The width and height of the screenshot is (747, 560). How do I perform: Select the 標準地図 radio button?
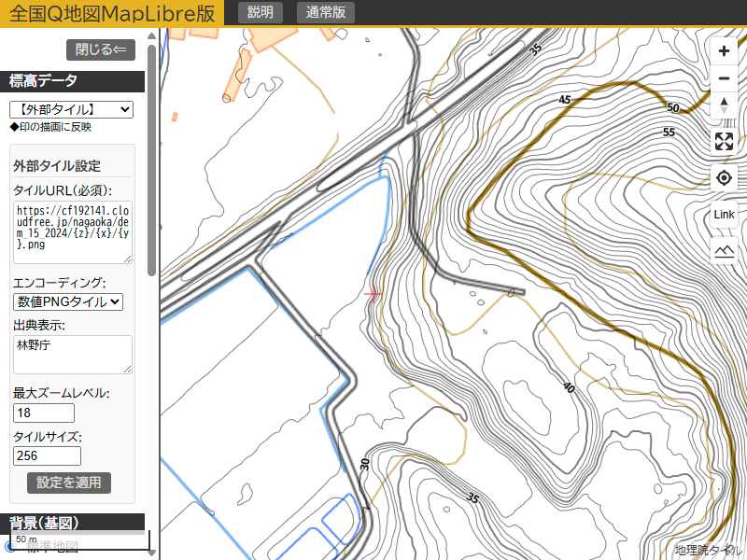point(10,547)
